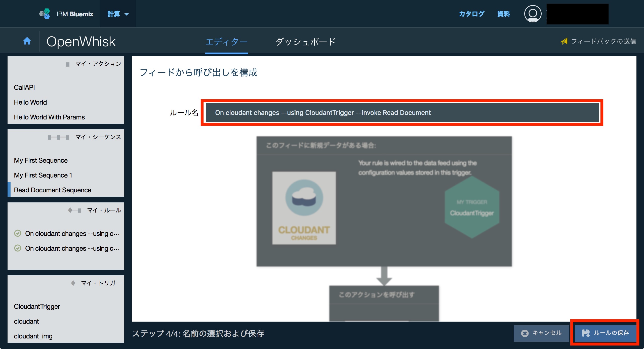Switch to the エディター tab

point(226,42)
